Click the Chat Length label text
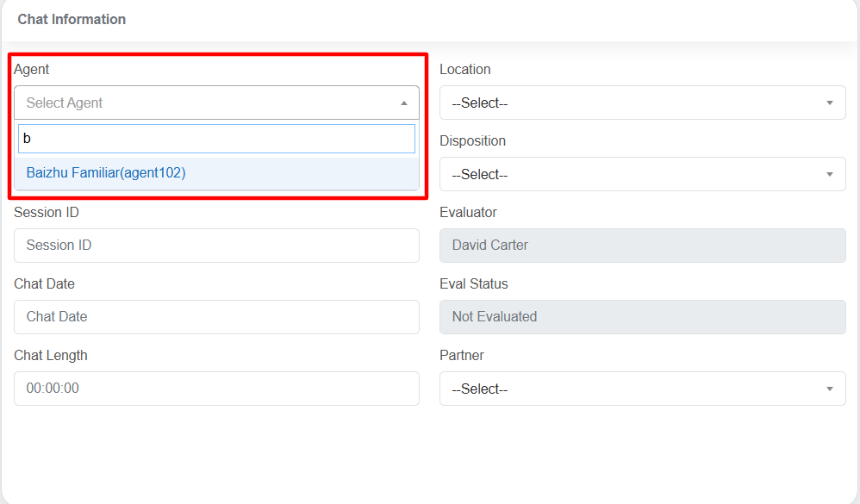The width and height of the screenshot is (860, 504). (x=51, y=355)
